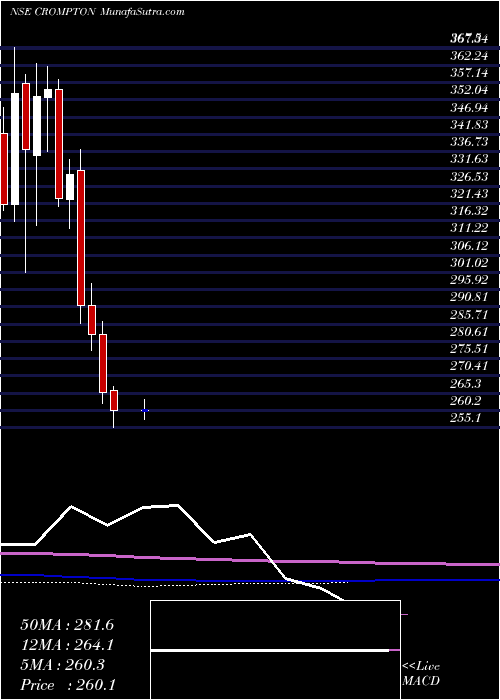Click the 311.22 axis value

pyautogui.click(x=468, y=229)
